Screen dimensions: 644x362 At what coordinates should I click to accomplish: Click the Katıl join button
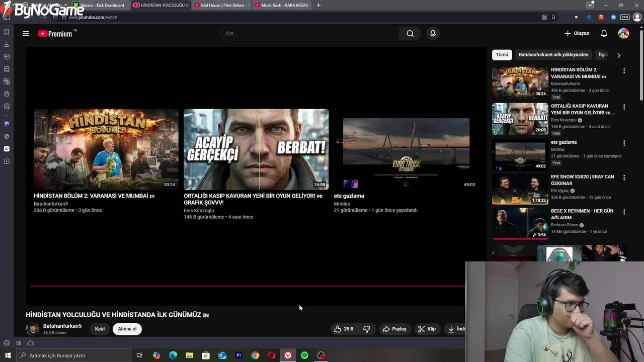[100, 329]
